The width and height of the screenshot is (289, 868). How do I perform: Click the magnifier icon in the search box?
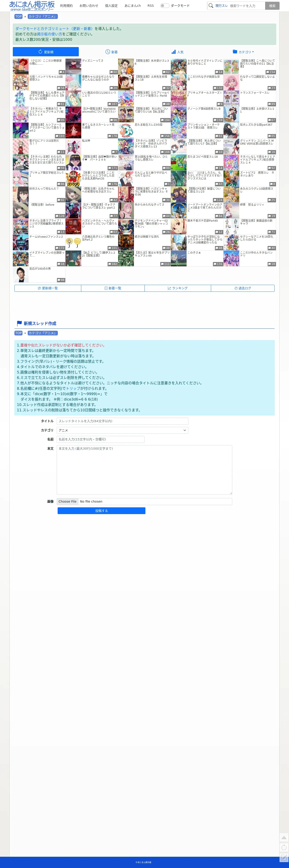point(211,6)
